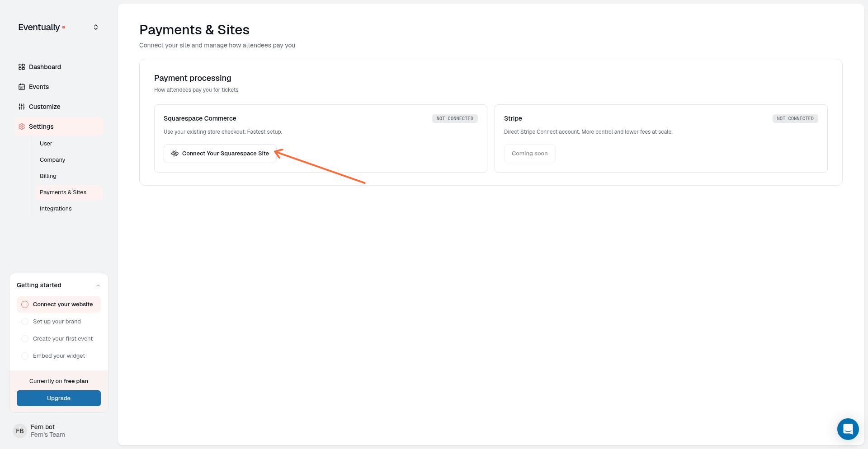Image resolution: width=868 pixels, height=449 pixels.
Task: Open the chat support bubble icon
Action: tap(848, 429)
